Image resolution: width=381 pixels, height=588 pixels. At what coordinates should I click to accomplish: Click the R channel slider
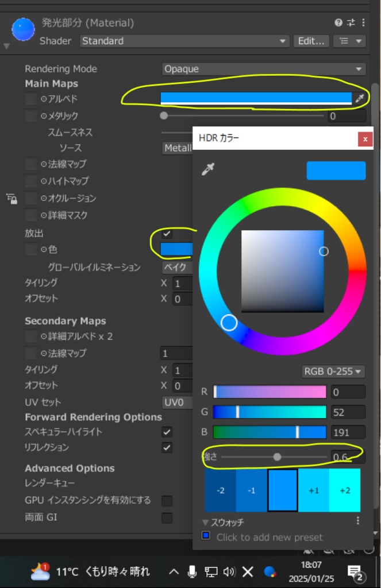click(270, 392)
